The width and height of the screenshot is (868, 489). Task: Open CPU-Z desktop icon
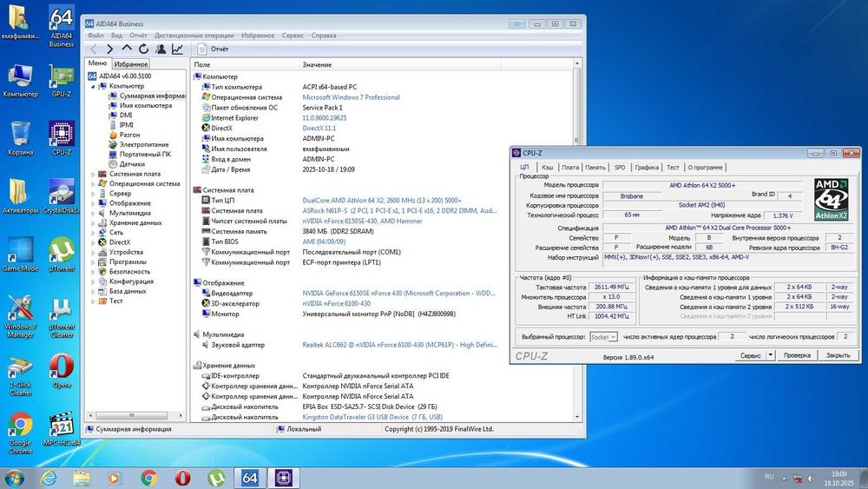[62, 138]
